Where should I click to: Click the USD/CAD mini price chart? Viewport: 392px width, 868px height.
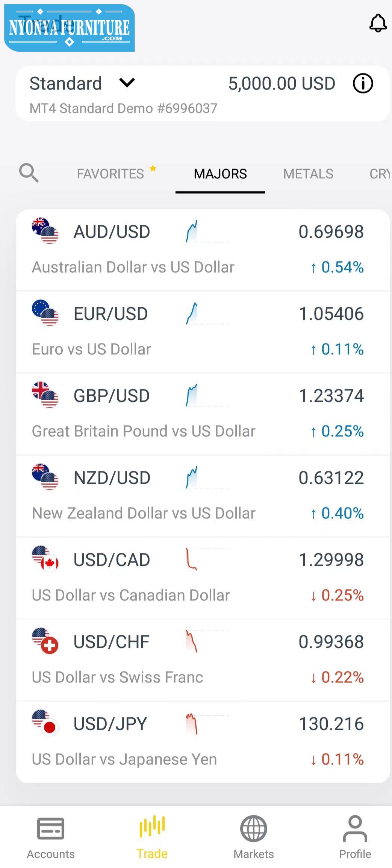207,559
